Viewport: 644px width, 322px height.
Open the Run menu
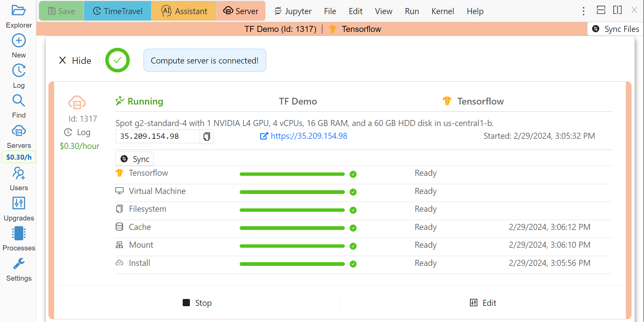tap(411, 11)
